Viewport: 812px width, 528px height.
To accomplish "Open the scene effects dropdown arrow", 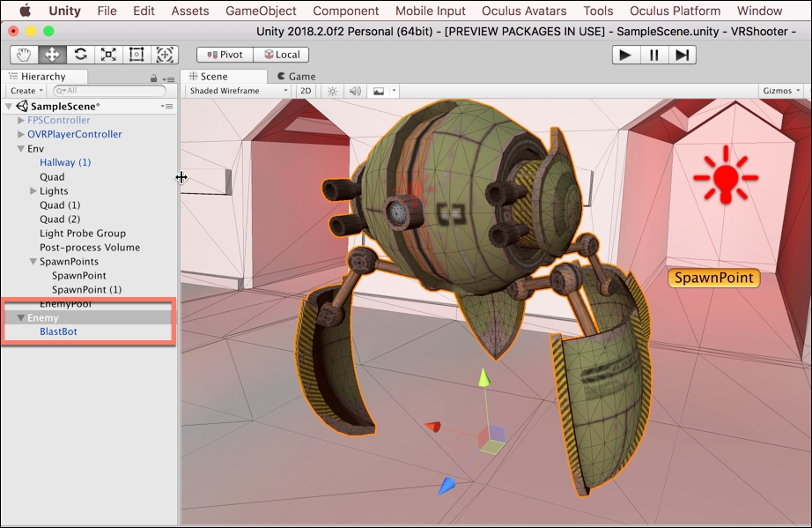I will tap(394, 91).
